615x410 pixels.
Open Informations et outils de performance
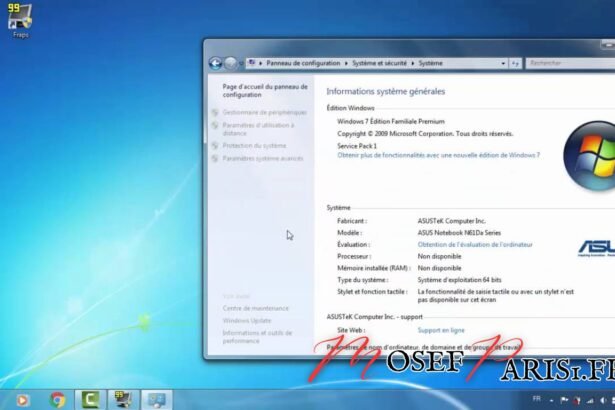[x=257, y=337]
